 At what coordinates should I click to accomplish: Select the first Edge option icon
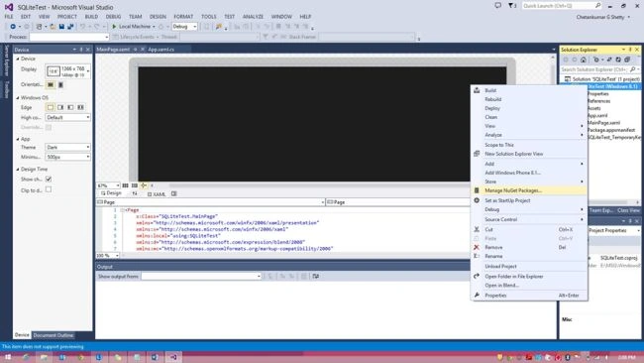tap(51, 107)
